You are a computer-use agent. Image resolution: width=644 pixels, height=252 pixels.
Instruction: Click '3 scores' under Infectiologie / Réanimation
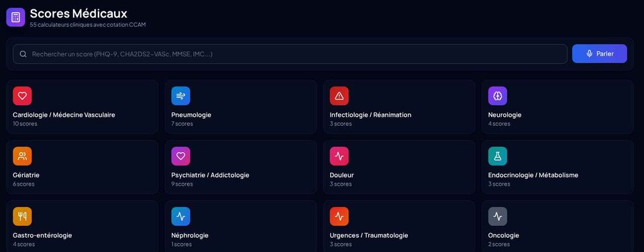tap(341, 123)
